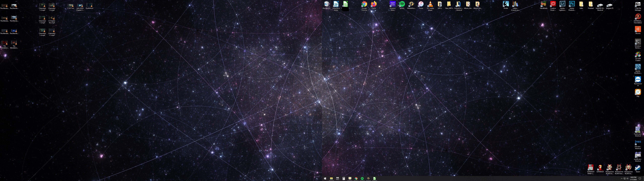644x181 pixels.
Task: Select Chernobyl 1-3.mp4 video file
Action: (x=52, y=7)
